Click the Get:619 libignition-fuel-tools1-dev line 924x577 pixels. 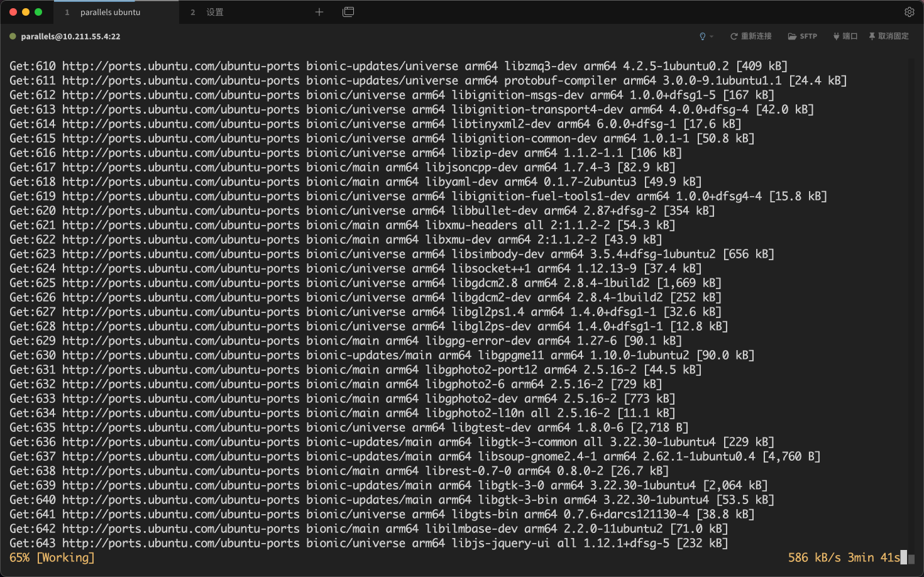pyautogui.click(x=419, y=196)
